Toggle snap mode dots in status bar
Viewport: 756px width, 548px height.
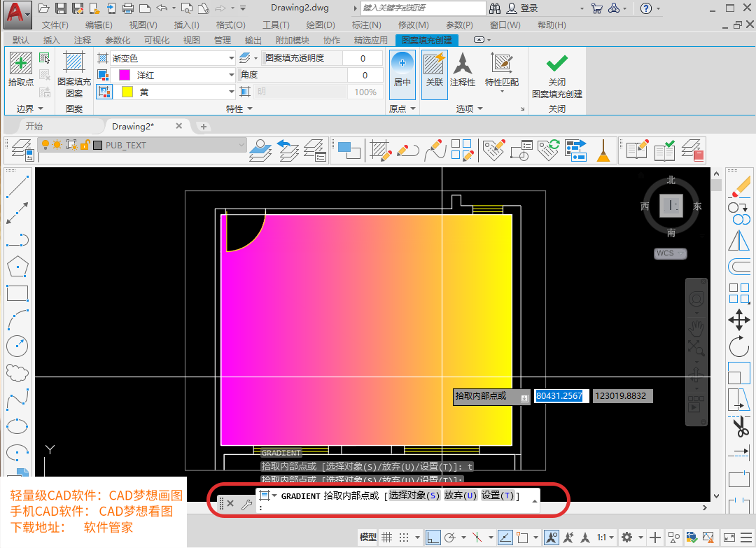click(x=404, y=537)
